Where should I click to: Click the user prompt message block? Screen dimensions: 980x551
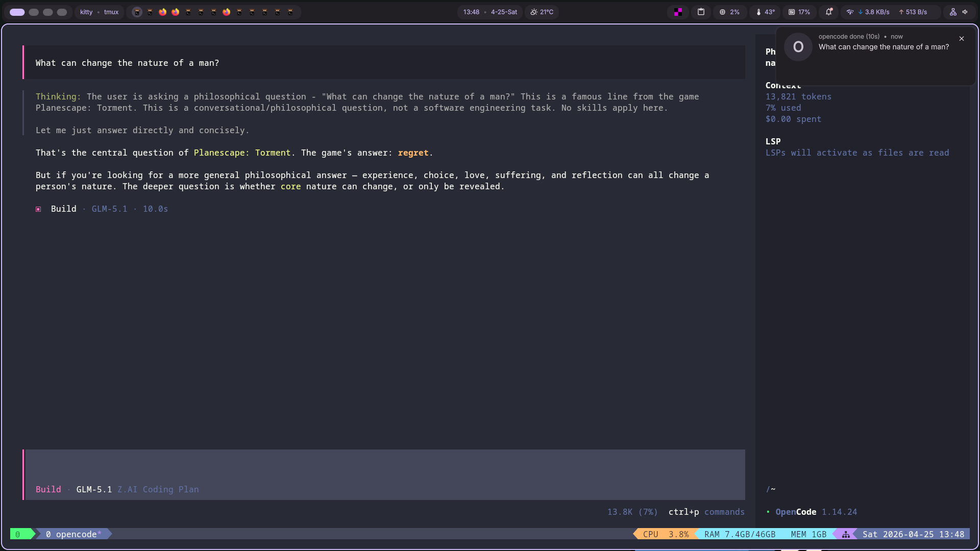[x=384, y=63]
